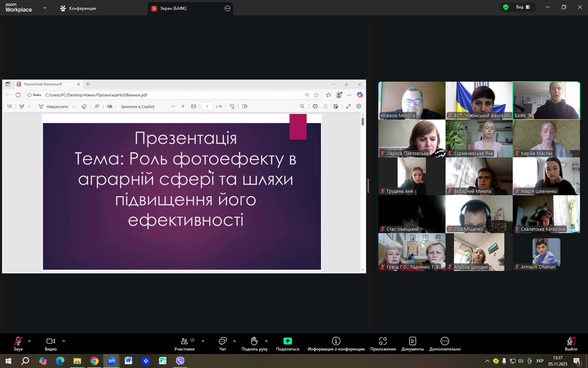588x368 pixels.
Task: Click the green encryption shield icon
Action: [506, 7]
